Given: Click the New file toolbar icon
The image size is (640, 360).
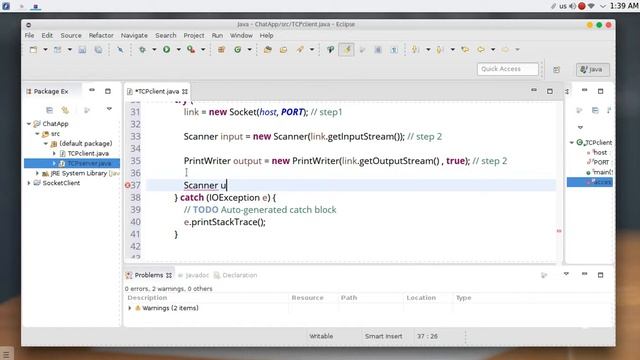Looking at the screenshot, I should (x=33, y=50).
